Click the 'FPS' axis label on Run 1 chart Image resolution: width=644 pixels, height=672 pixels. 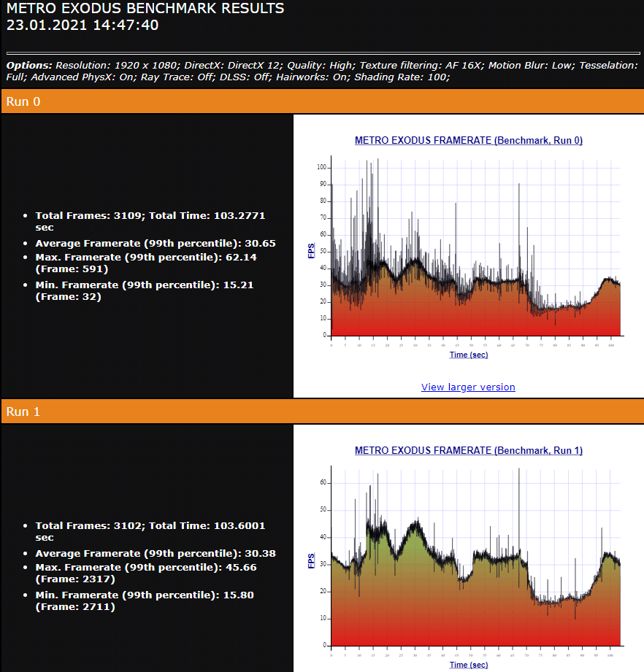point(311,561)
